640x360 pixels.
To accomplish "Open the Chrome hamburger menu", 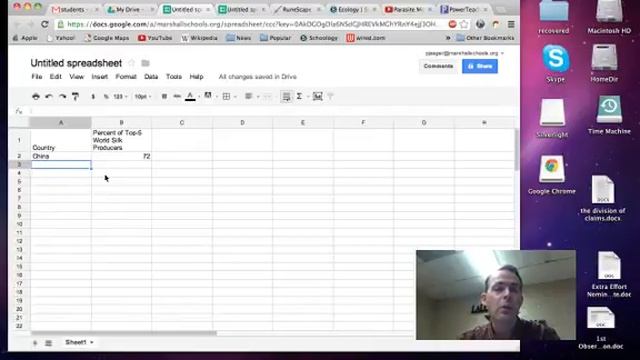I will [x=511, y=24].
